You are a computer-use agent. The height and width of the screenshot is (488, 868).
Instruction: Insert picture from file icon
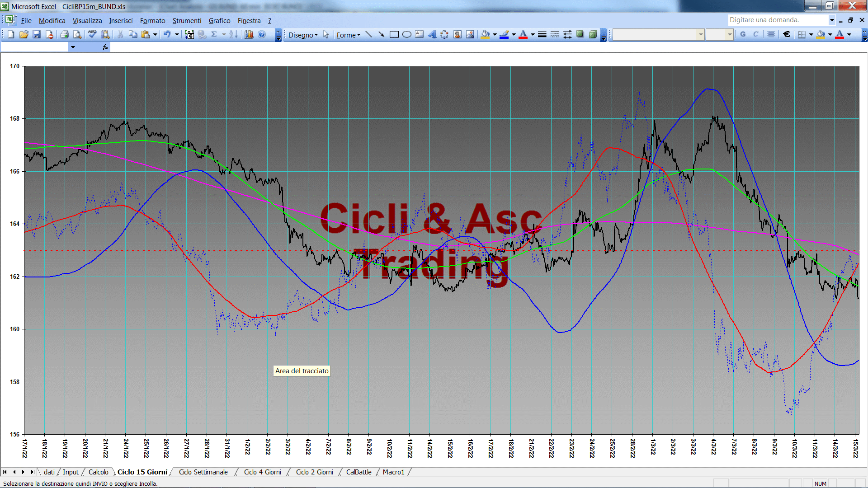470,34
